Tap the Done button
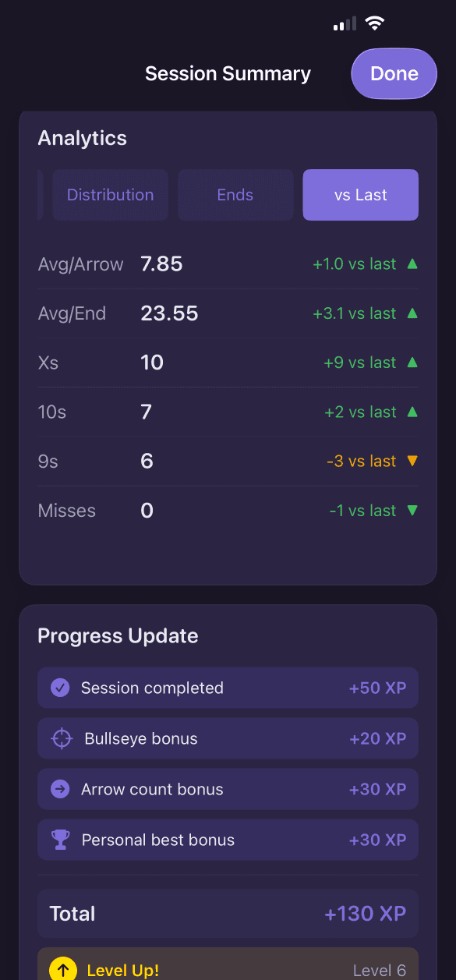 [394, 73]
